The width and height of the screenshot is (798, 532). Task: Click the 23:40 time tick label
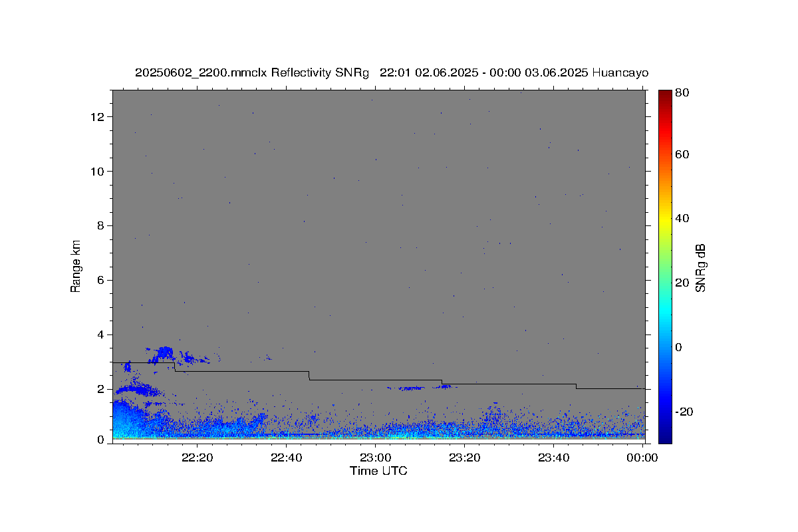click(553, 458)
